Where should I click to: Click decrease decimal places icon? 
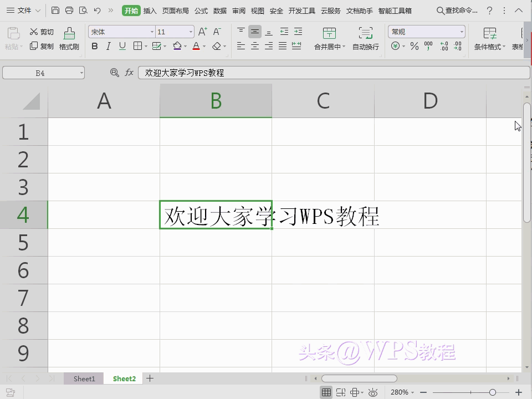pyautogui.click(x=458, y=46)
